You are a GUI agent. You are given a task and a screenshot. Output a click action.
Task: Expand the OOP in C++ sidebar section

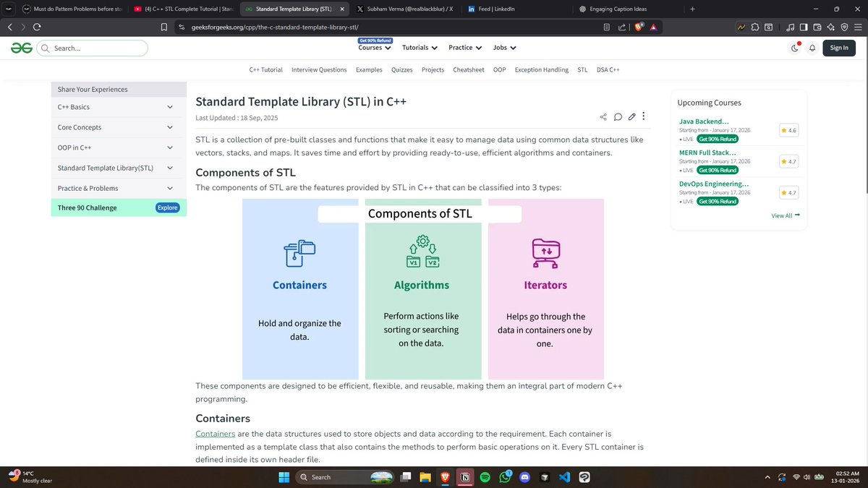(119, 147)
